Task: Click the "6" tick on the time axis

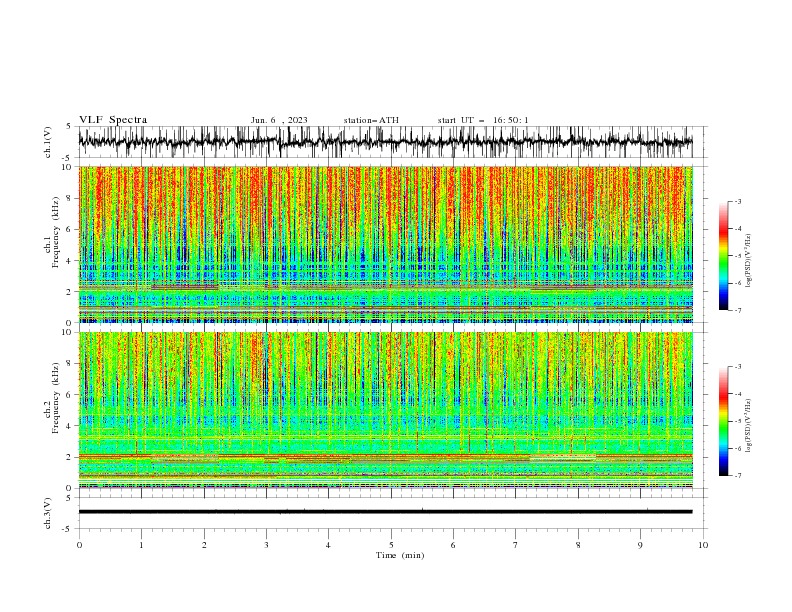Action: click(453, 545)
